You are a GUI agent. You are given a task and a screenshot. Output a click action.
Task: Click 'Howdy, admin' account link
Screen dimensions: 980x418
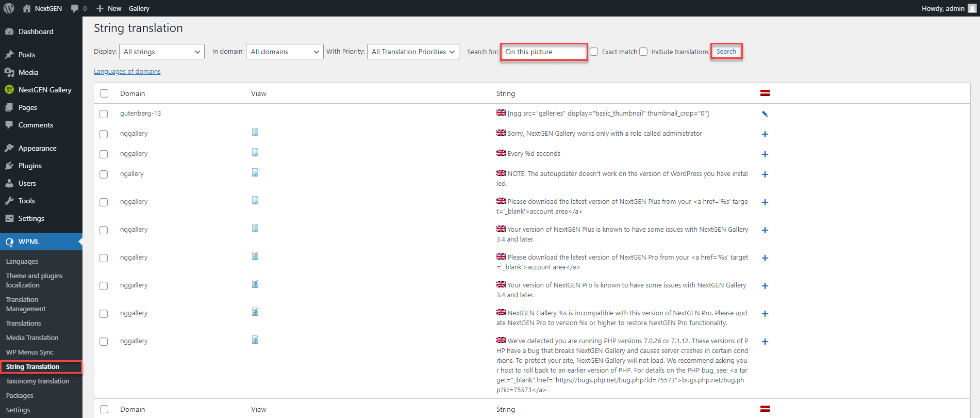[943, 8]
